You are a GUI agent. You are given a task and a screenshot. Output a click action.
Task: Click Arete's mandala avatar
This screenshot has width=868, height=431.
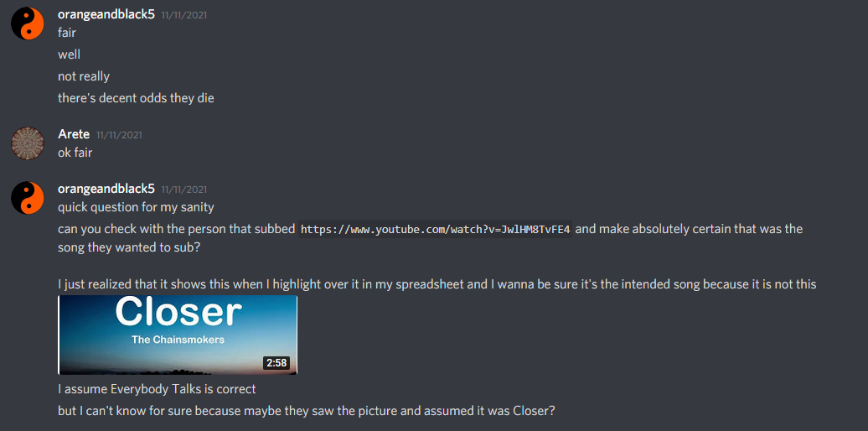click(x=28, y=143)
